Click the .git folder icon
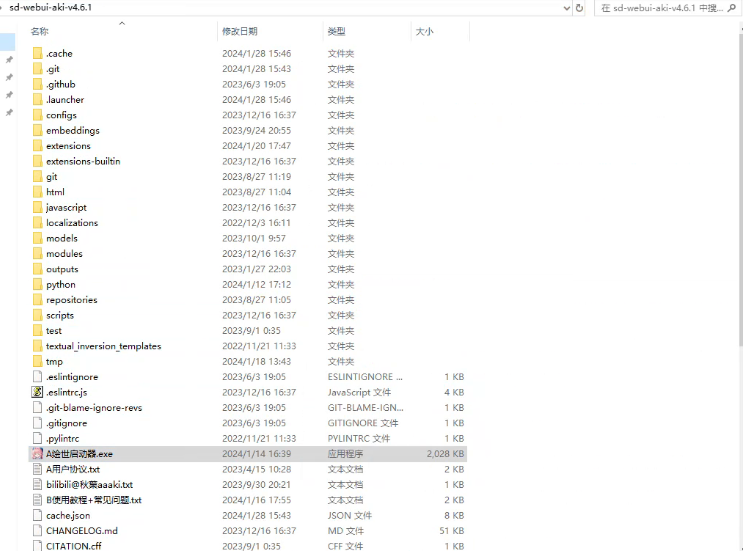 pos(38,69)
